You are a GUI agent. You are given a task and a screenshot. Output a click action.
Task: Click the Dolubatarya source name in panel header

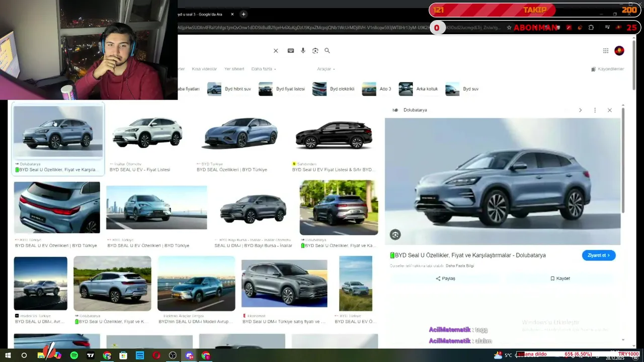tap(415, 110)
